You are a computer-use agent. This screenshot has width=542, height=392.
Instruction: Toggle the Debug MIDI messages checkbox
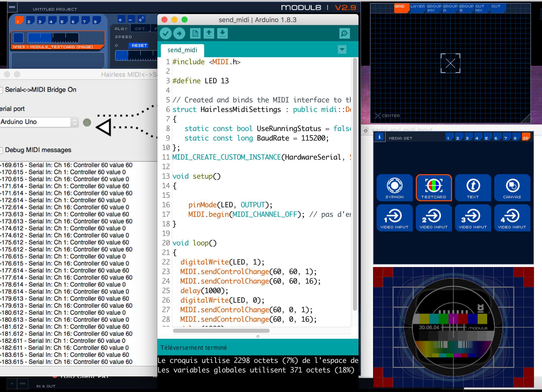1,150
